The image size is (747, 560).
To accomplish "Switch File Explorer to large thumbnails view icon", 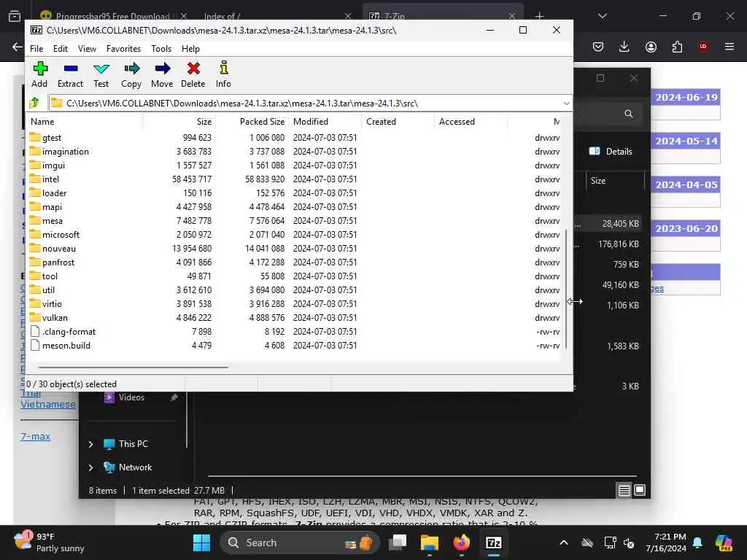I will coord(640,490).
